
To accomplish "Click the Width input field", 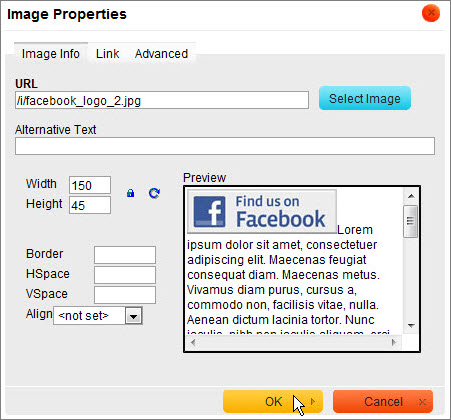I will point(90,185).
